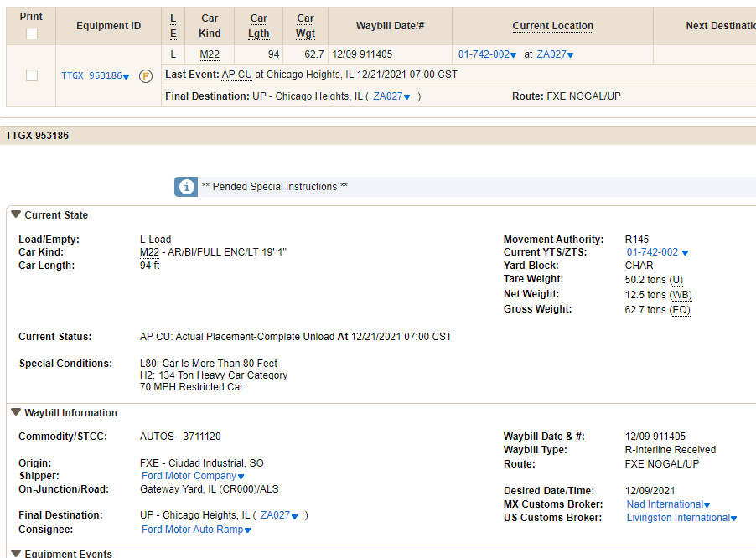
Task: Click the R-Interline Received waybill type
Action: 671,450
